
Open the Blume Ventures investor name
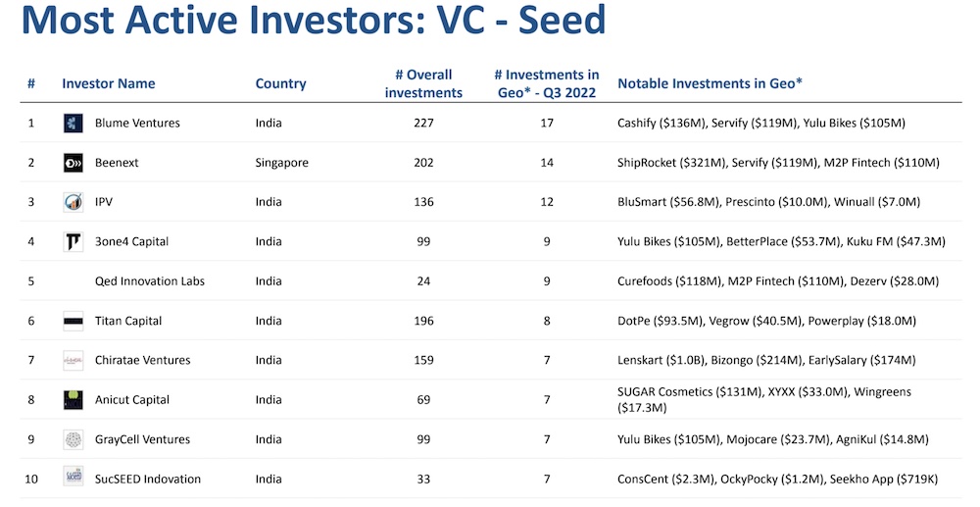137,124
